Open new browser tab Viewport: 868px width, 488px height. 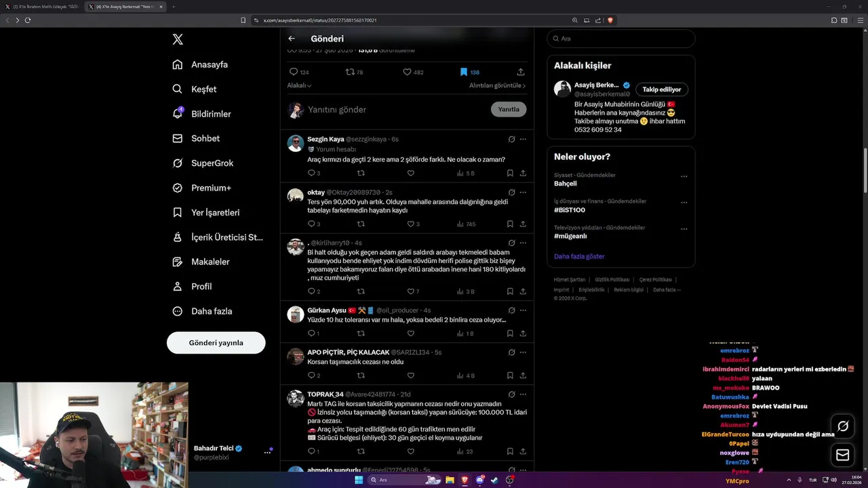[173, 7]
